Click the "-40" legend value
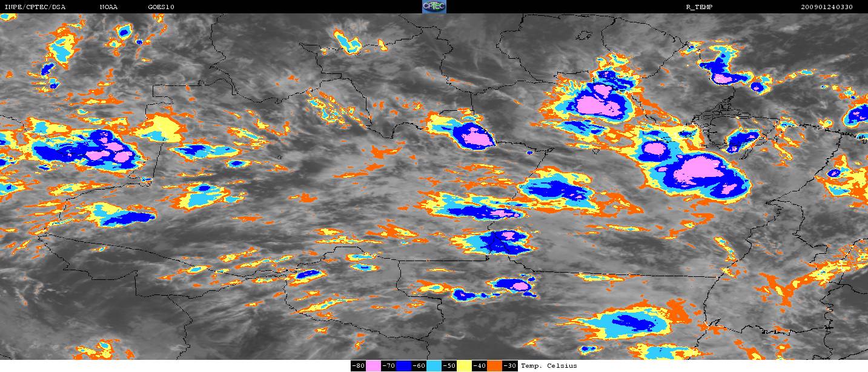Screen dimensions: 868x372 [480, 366]
